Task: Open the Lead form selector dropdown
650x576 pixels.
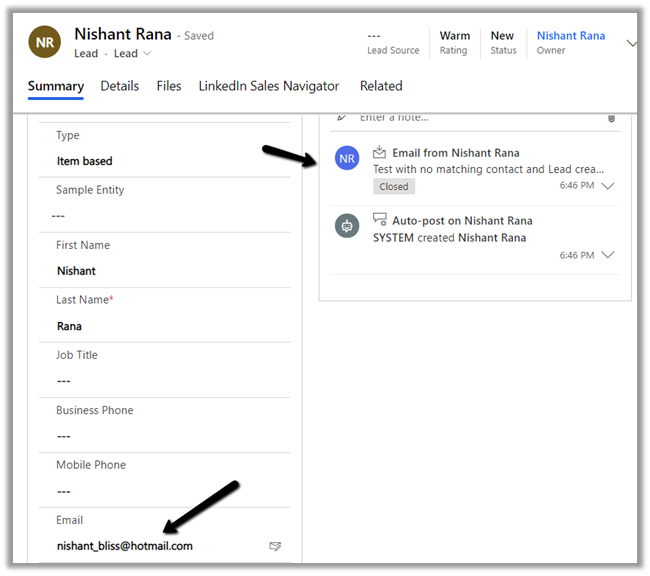Action: tap(132, 54)
